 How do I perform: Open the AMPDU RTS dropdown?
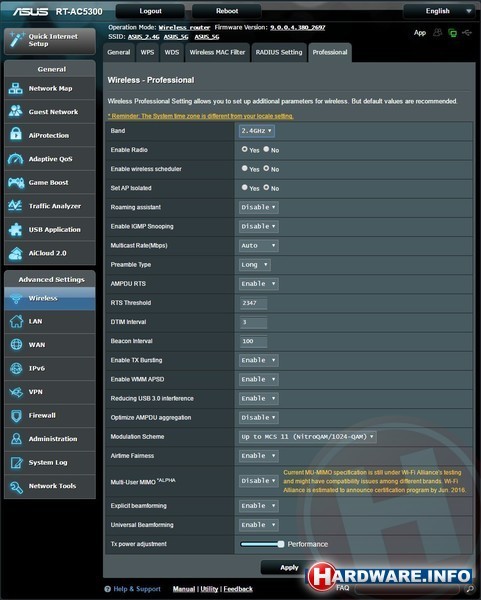point(258,284)
